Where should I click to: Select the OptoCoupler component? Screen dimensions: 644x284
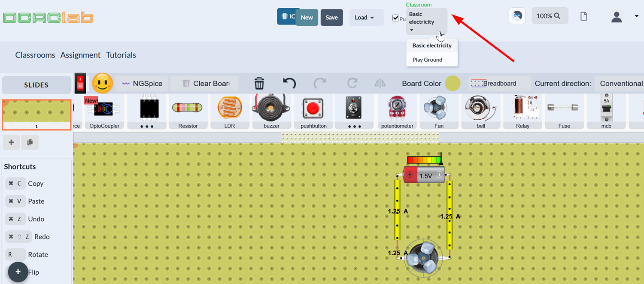(x=104, y=112)
